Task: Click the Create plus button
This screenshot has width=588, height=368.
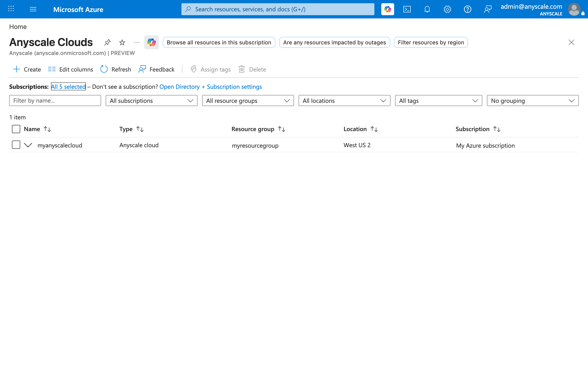Action: pos(27,69)
